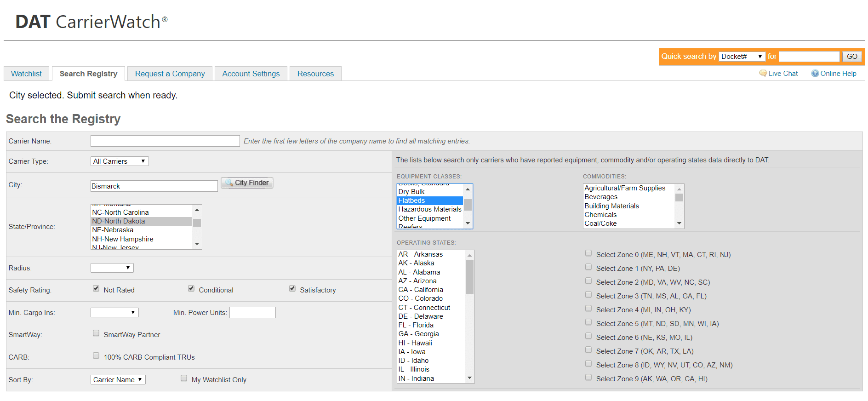Check Select Zone 7 (OK, AR, TX, LA)

[x=588, y=349]
